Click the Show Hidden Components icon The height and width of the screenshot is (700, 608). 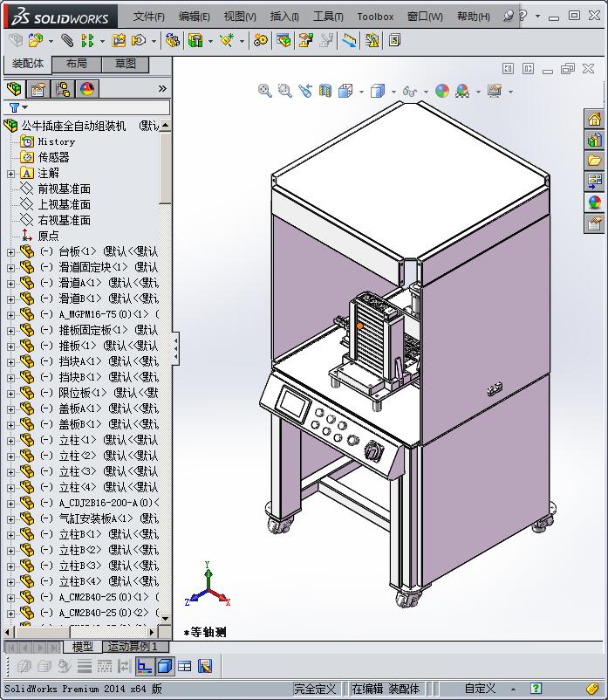172,41
